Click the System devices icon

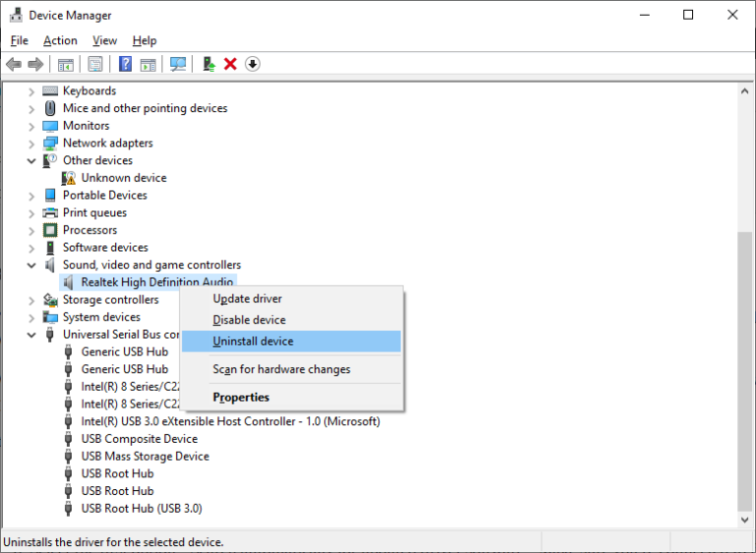click(50, 317)
